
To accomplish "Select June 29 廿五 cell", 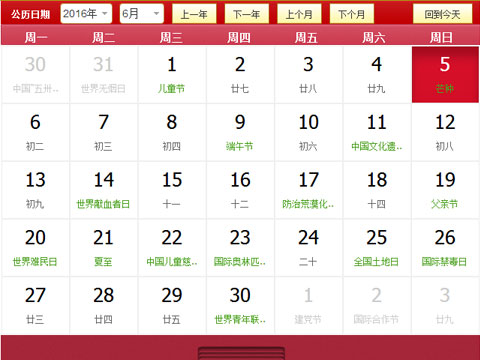I will 172,305.
